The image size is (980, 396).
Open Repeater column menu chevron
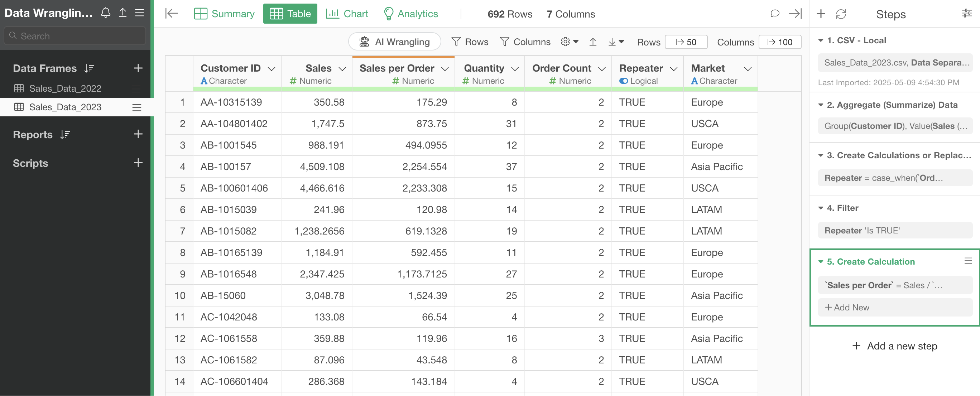tap(673, 69)
